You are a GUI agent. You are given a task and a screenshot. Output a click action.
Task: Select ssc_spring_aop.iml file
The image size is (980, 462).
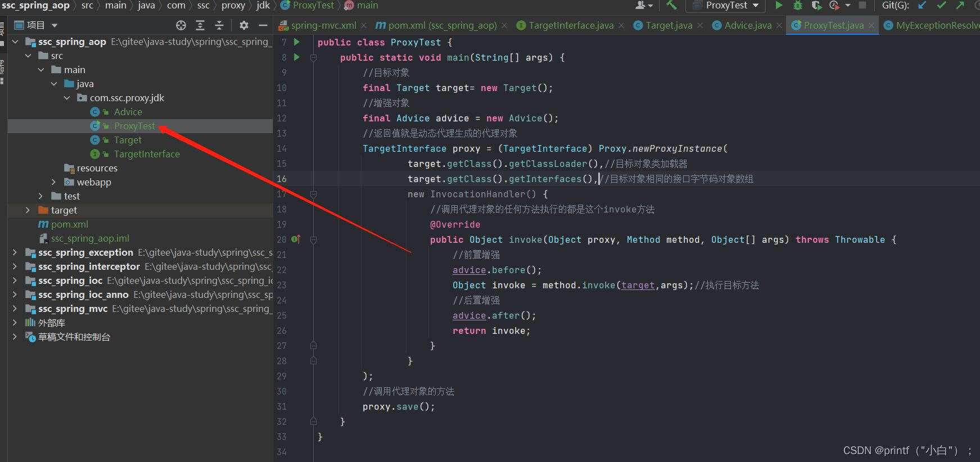[90, 238]
